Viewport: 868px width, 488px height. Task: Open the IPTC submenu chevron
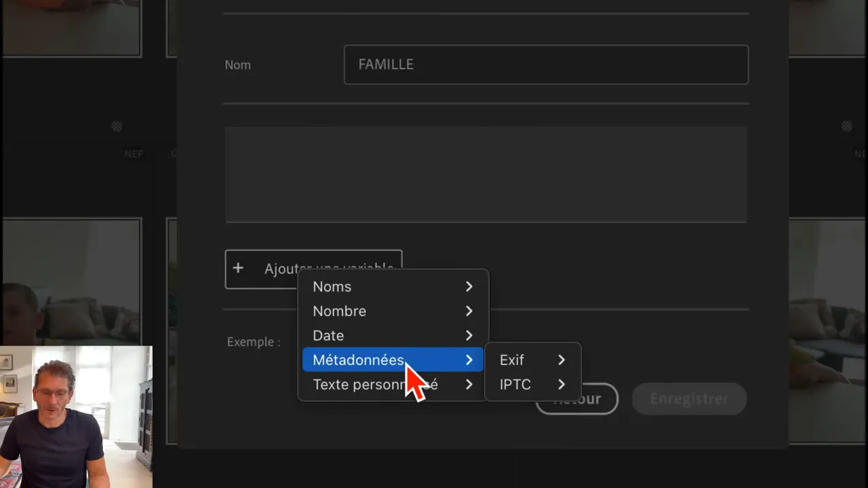click(561, 384)
